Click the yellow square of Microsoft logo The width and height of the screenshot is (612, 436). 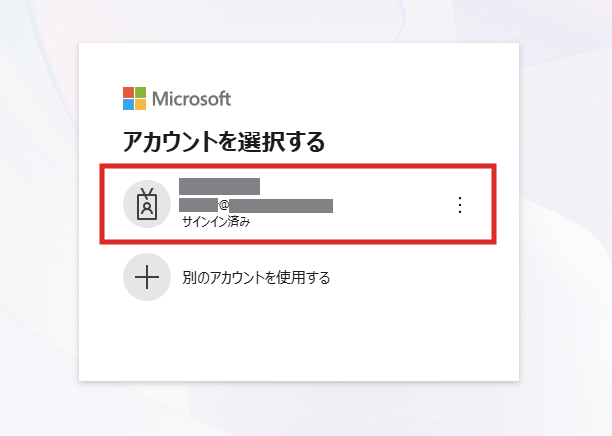pos(141,104)
